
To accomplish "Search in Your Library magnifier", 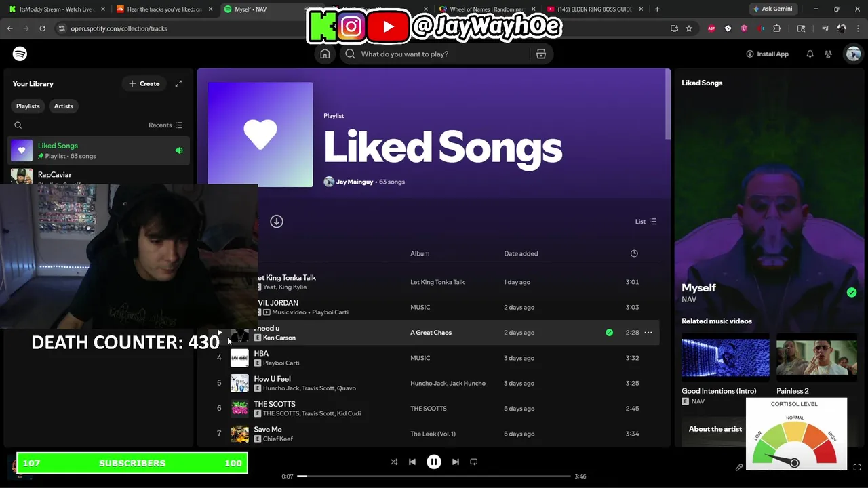I will [x=18, y=125].
